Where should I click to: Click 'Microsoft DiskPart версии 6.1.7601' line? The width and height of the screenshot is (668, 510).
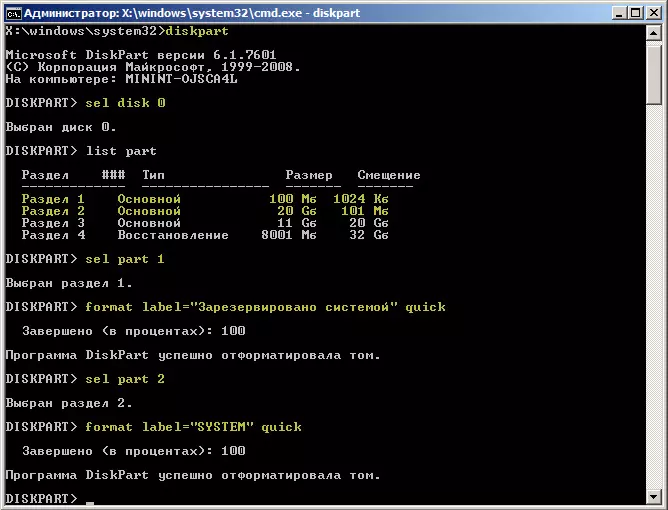tap(141, 55)
